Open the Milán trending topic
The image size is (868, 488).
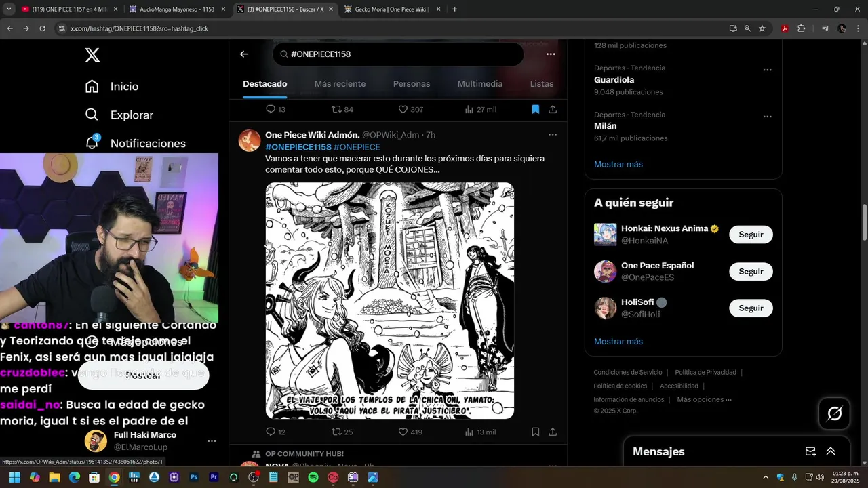(606, 126)
